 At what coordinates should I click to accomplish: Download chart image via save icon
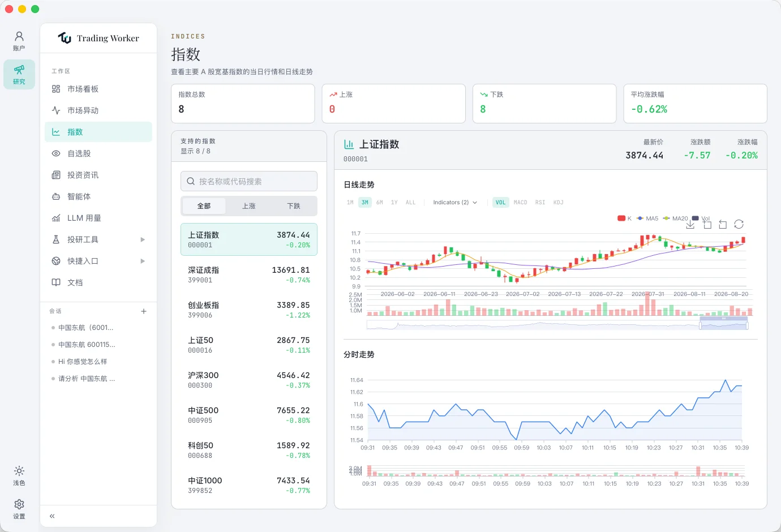[690, 225]
